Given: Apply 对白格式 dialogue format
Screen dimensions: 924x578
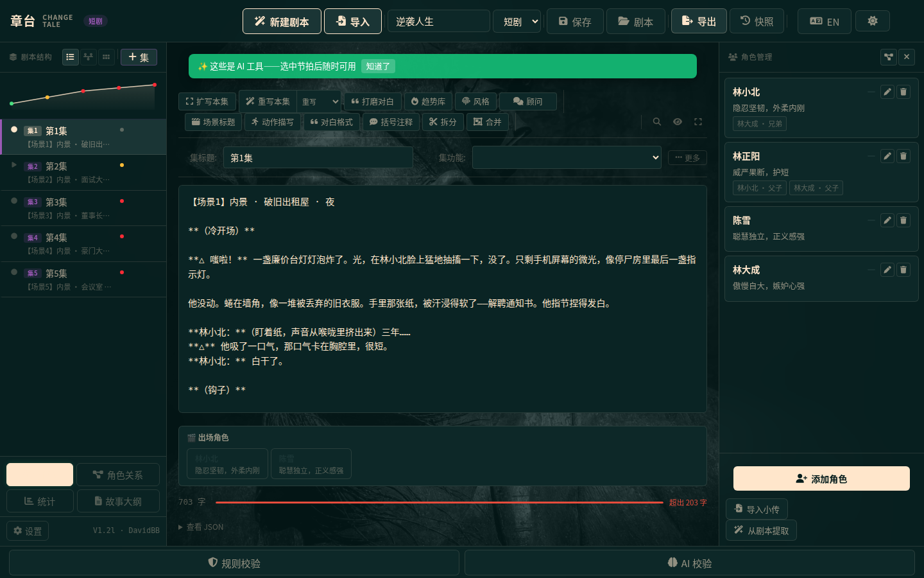Looking at the screenshot, I should [x=332, y=122].
